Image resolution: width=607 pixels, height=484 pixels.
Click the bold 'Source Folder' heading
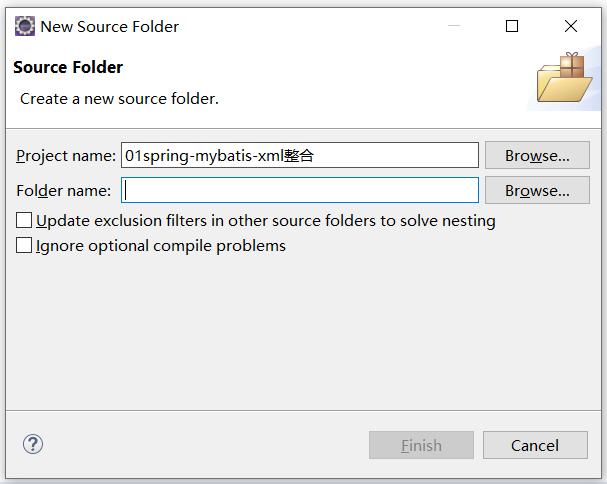click(68, 68)
